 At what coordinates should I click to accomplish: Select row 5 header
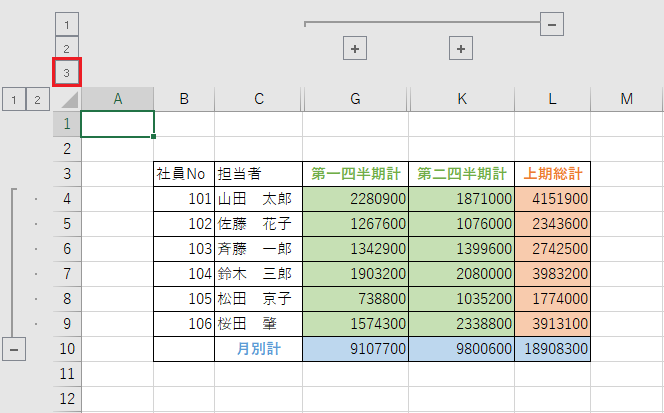click(x=67, y=224)
